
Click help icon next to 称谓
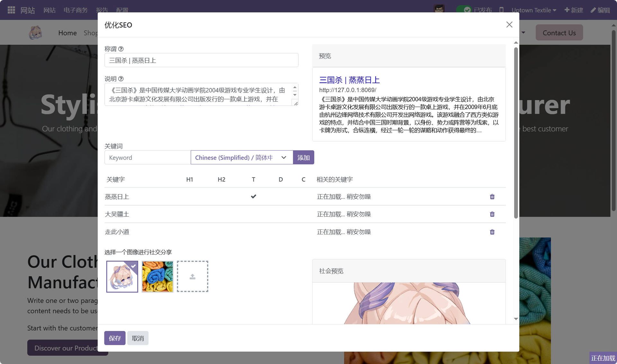pyautogui.click(x=121, y=49)
